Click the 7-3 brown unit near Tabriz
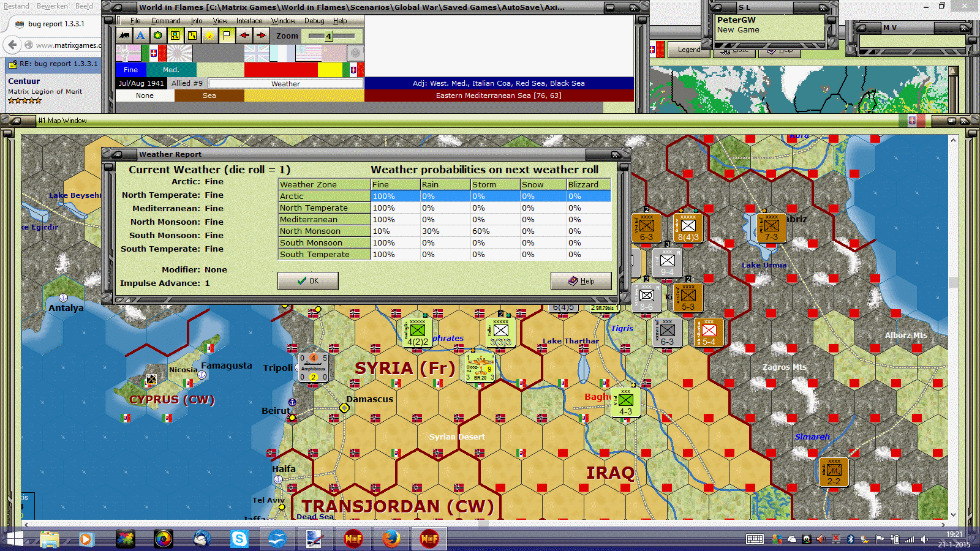 (771, 228)
